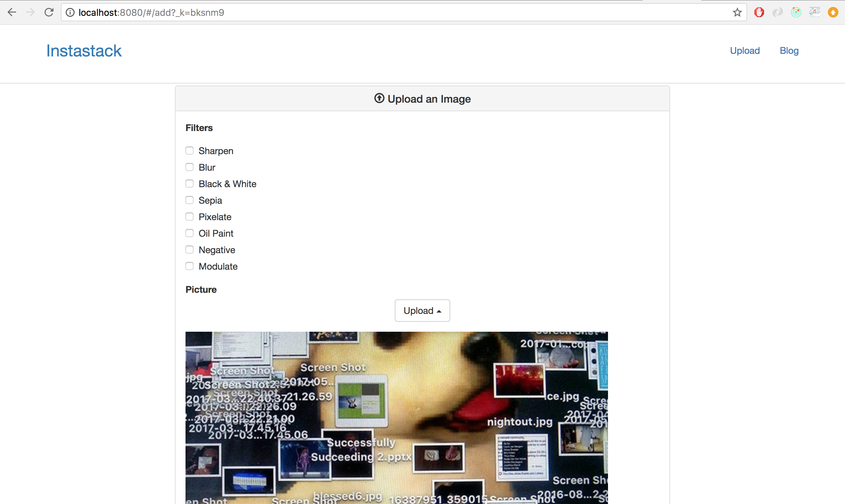Click the forward navigation arrow
The width and height of the screenshot is (845, 504).
click(x=30, y=12)
